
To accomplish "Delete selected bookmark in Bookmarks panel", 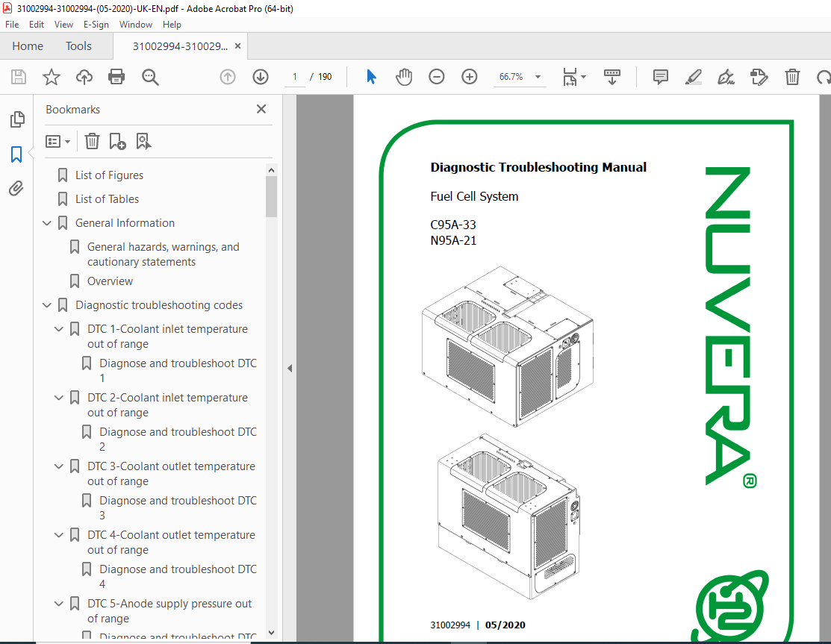I will [x=93, y=141].
